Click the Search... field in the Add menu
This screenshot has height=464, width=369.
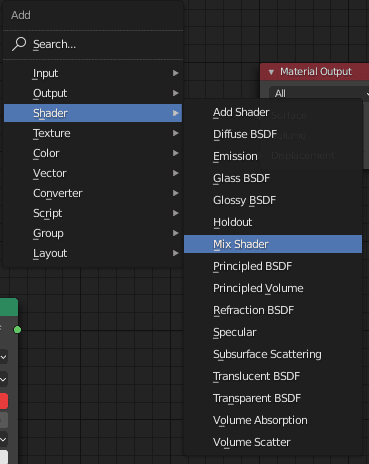tap(93, 44)
